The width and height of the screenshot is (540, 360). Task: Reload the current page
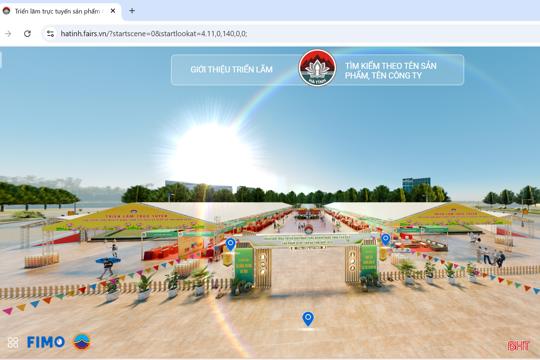[27, 33]
